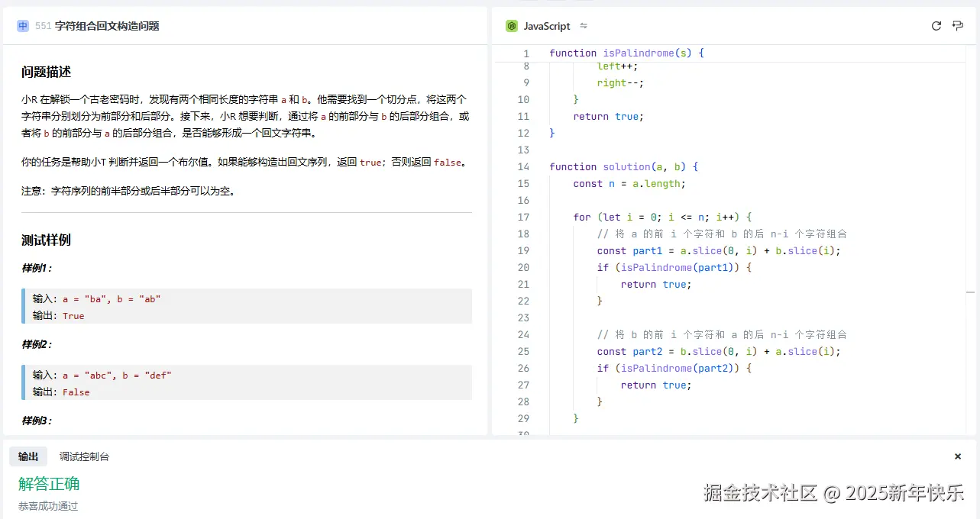Image resolution: width=980 pixels, height=519 pixels.
Task: Click the solution function on line 14
Action: (x=626, y=166)
